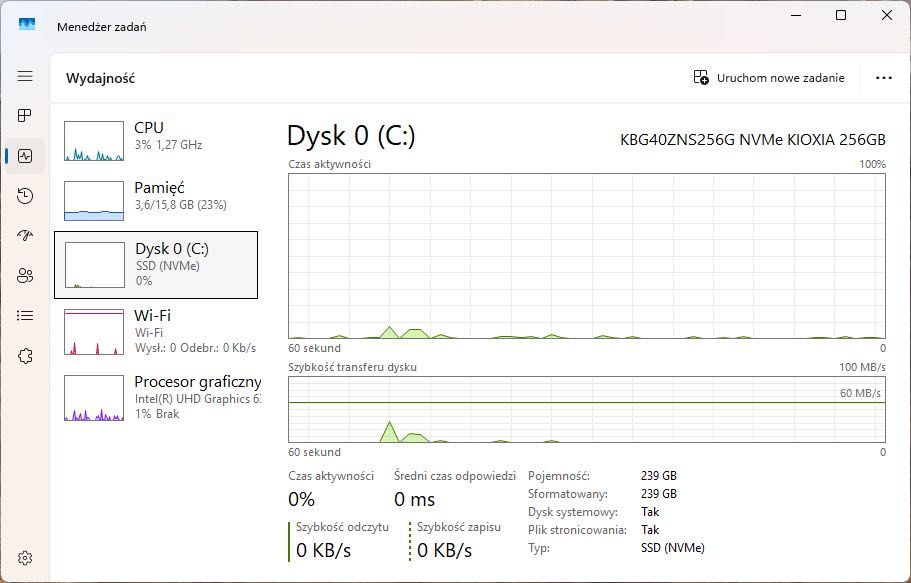Select the Procesor graficzny item
This screenshot has width=911, height=583.
(x=156, y=398)
